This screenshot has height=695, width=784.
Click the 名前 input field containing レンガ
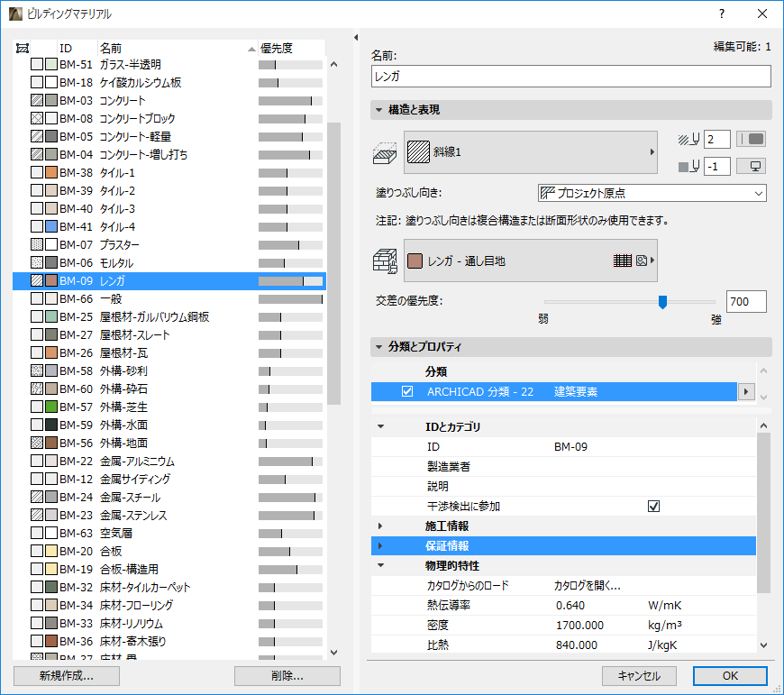(571, 77)
